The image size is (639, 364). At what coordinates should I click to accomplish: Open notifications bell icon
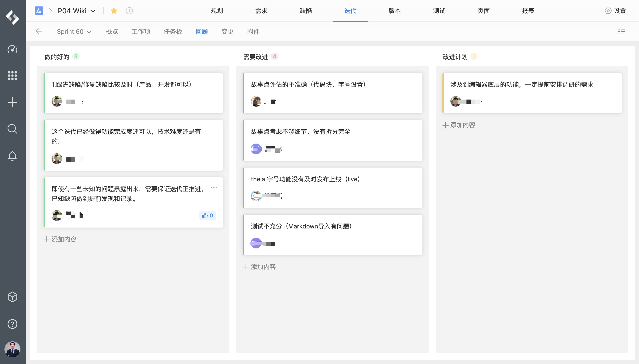(12, 156)
